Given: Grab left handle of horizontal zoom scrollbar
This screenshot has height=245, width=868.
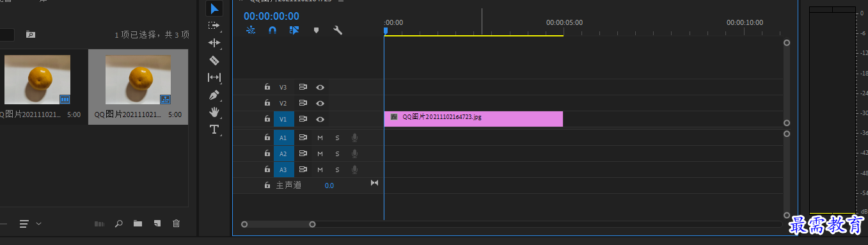Looking at the screenshot, I should pos(244,225).
